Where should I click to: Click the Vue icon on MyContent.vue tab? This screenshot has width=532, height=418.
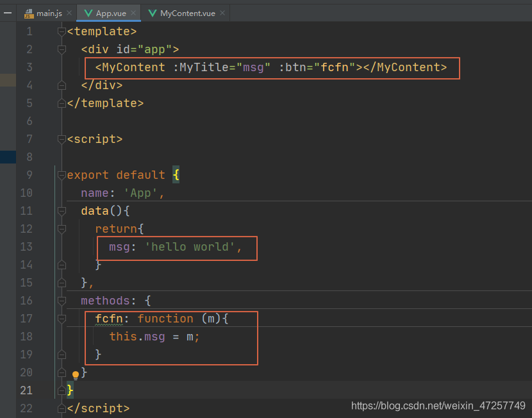coord(153,13)
